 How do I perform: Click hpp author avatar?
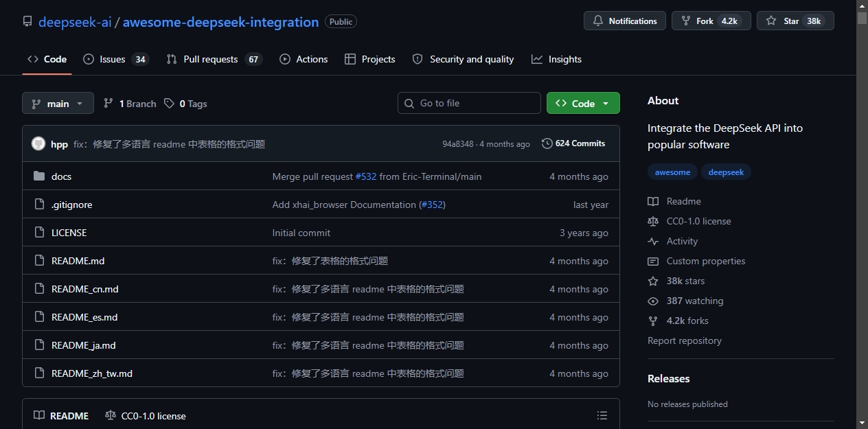pos(38,143)
